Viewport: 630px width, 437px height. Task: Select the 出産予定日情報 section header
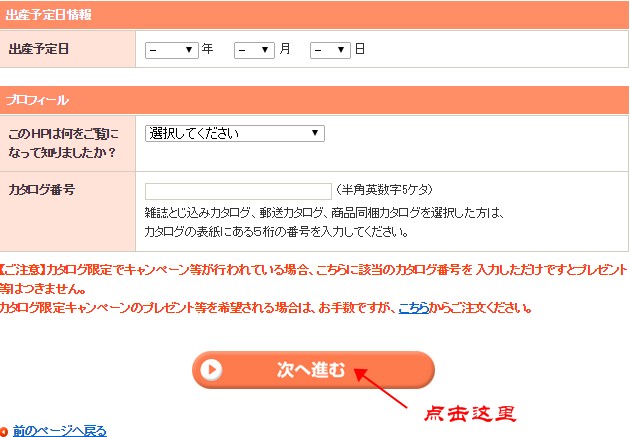[x=48, y=14]
